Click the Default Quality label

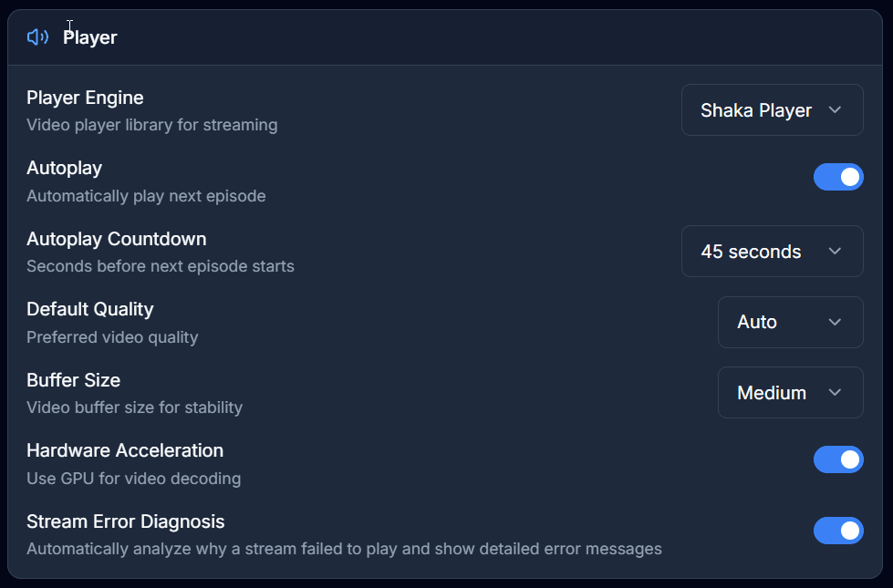89,309
